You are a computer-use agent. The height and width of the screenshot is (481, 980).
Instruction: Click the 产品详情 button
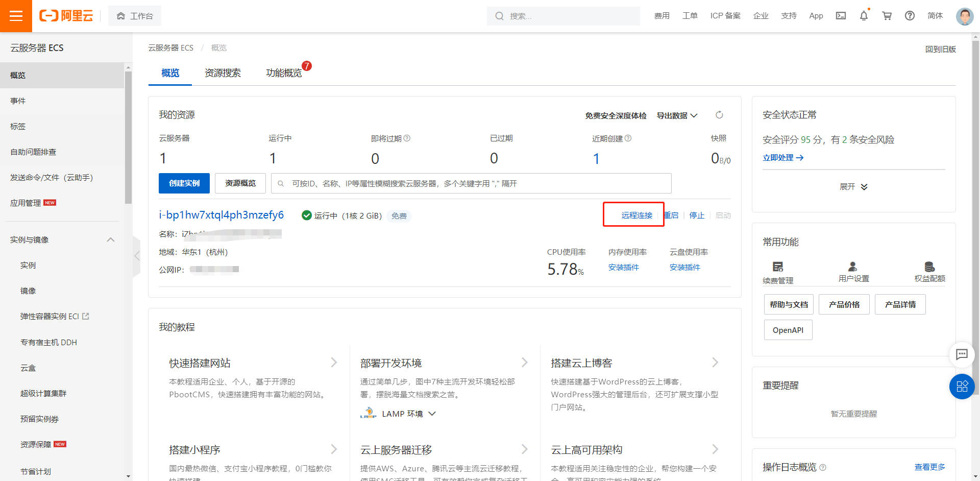click(900, 304)
